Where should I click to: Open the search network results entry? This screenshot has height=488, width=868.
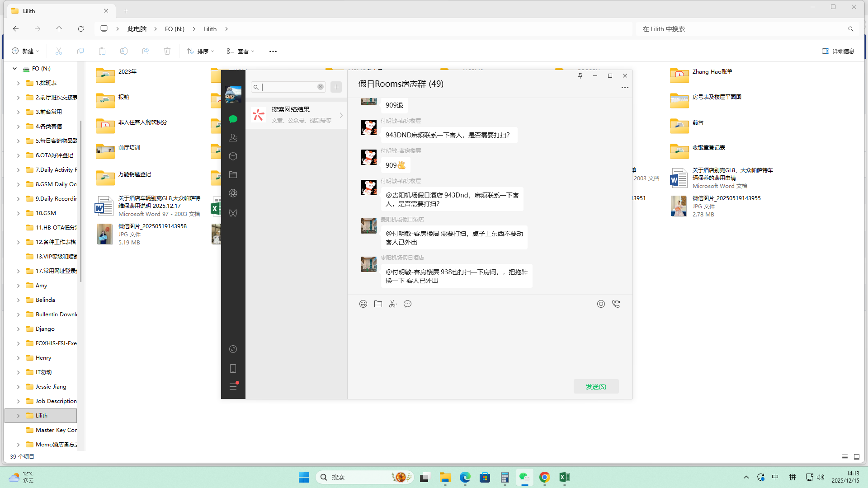pos(297,115)
